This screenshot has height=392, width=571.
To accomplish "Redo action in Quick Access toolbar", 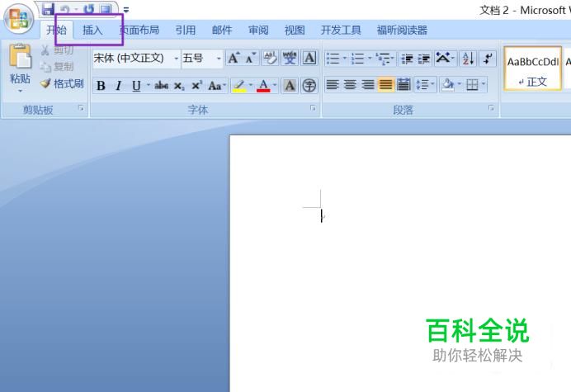I will (x=88, y=9).
